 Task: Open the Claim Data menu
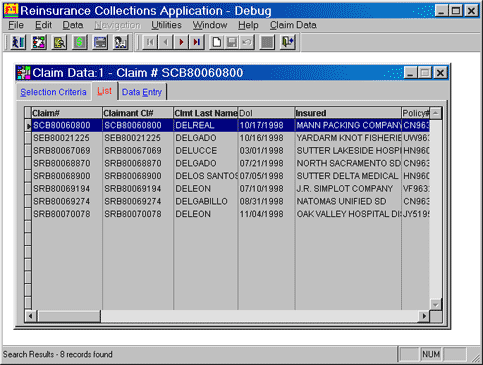[293, 25]
